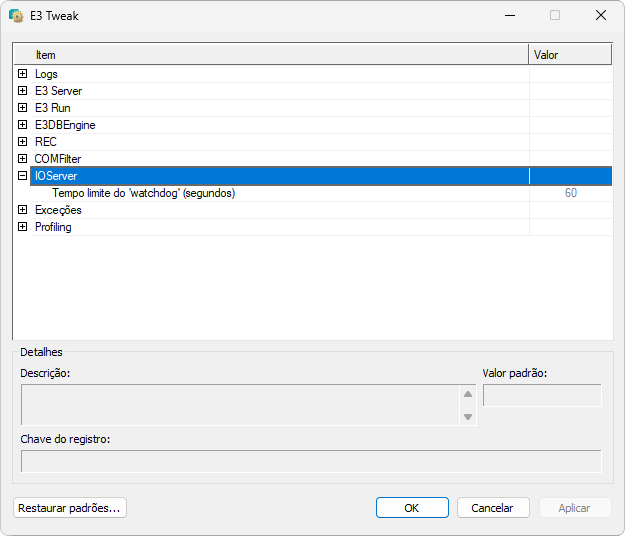Expand the E3 Server node
Viewport: 625px width, 536px height.
[x=22, y=91]
